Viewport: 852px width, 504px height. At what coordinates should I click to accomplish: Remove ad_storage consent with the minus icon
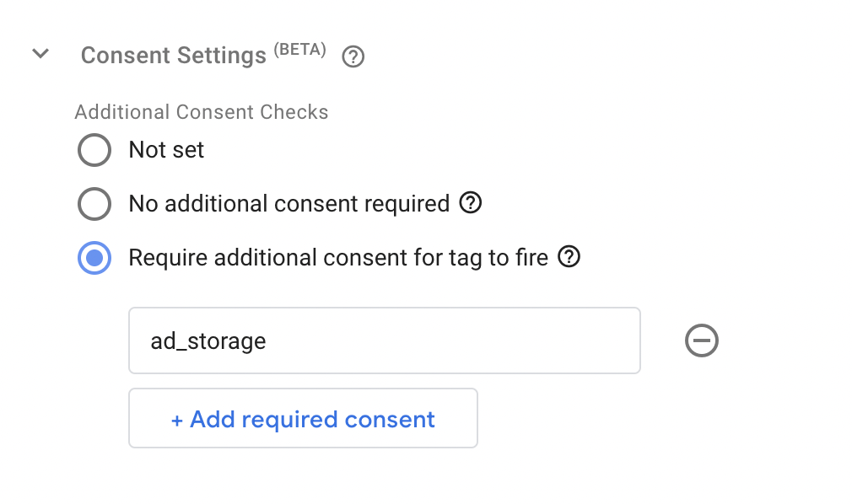pyautogui.click(x=702, y=340)
